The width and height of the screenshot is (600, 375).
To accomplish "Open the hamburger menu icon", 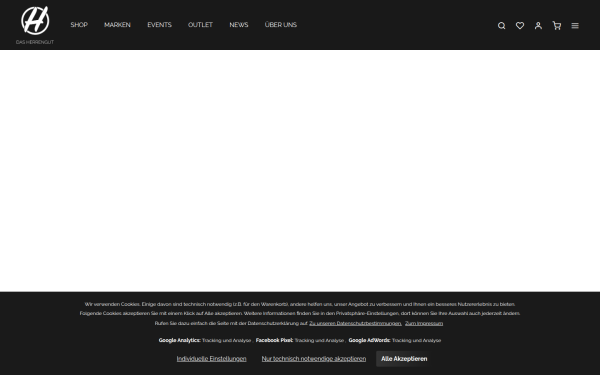I will pos(575,26).
